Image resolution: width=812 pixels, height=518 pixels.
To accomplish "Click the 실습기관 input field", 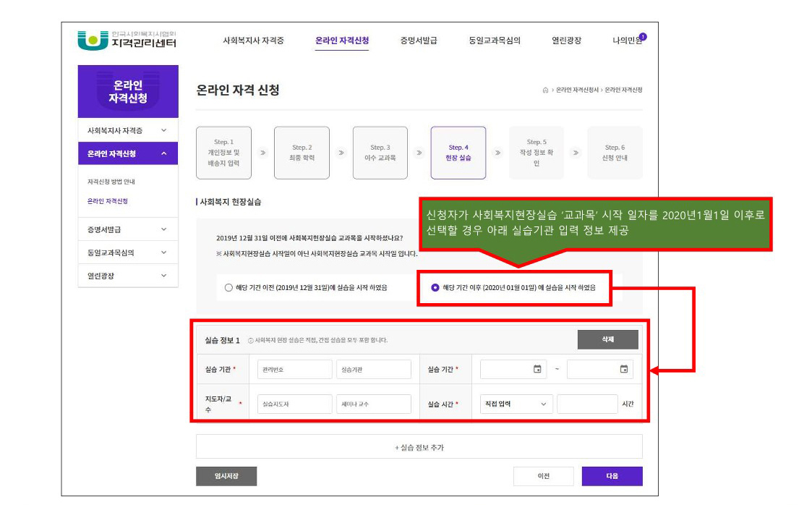I will click(x=373, y=370).
